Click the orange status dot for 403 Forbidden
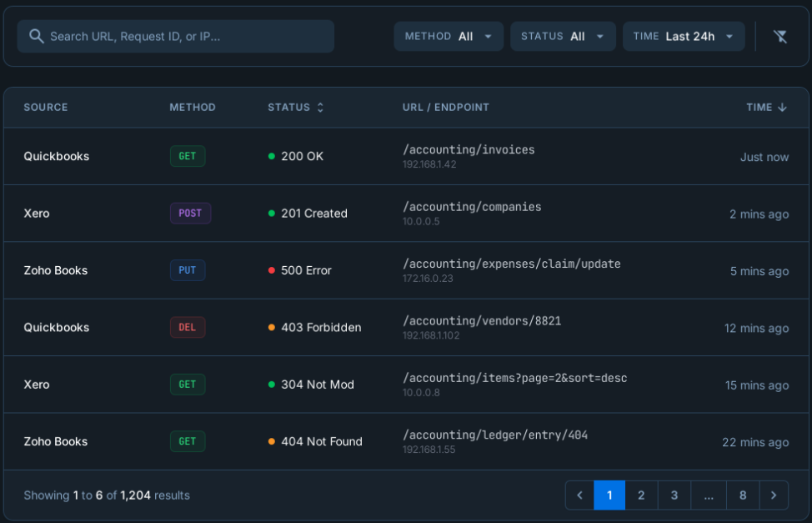 pos(273,327)
